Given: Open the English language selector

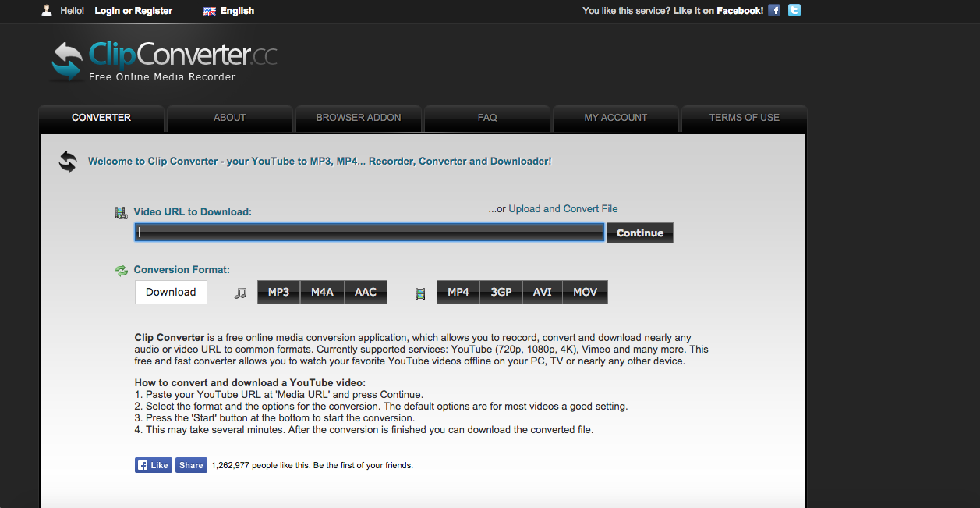Looking at the screenshot, I should tap(228, 10).
